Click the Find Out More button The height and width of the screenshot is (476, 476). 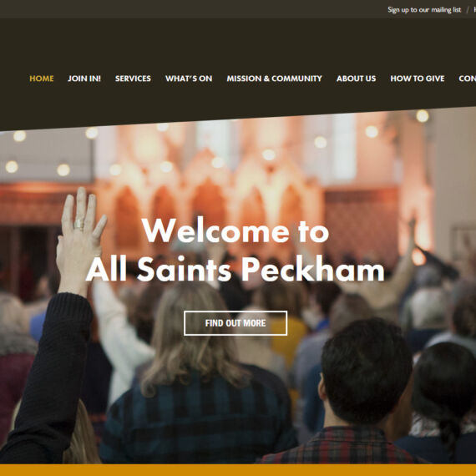coord(235,323)
